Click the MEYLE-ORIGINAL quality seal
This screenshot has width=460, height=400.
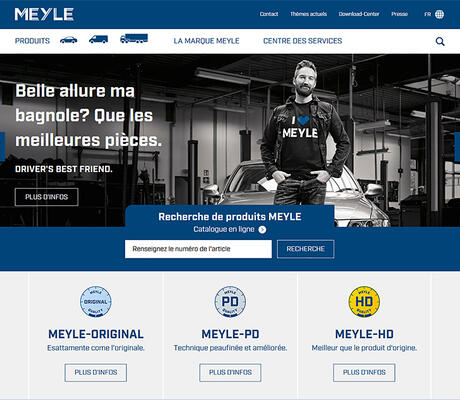[x=96, y=302]
